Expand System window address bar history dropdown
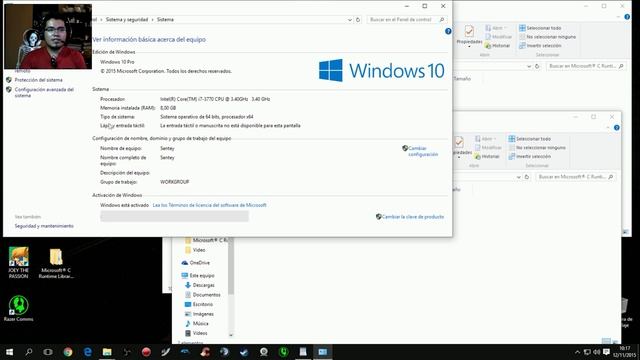640x360 pixels. point(350,20)
